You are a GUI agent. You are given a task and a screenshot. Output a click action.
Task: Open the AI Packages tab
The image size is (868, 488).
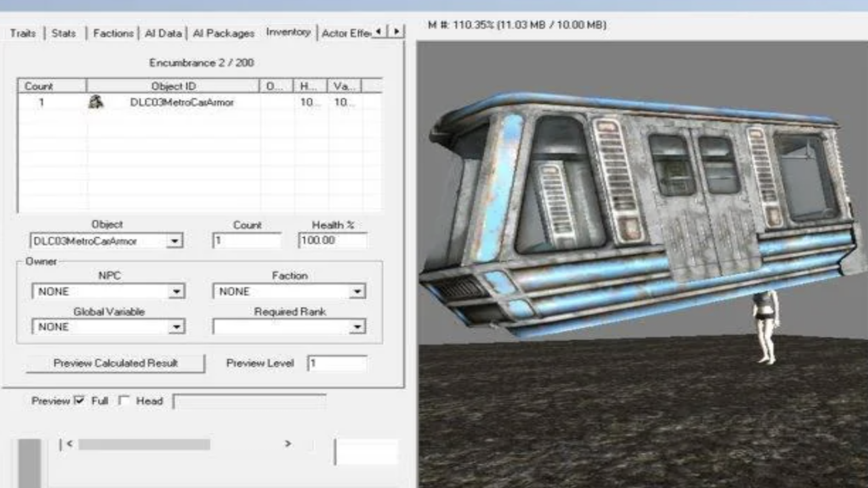[223, 33]
